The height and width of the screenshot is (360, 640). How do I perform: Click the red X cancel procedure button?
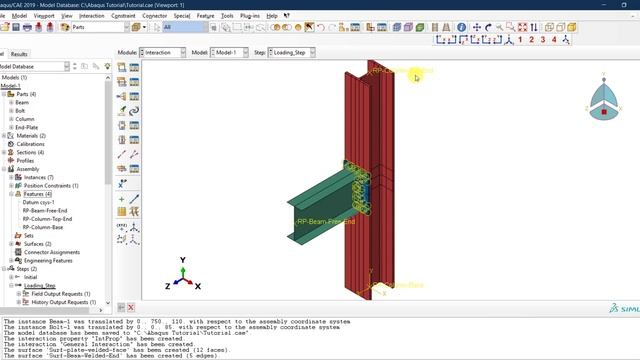pos(131,307)
